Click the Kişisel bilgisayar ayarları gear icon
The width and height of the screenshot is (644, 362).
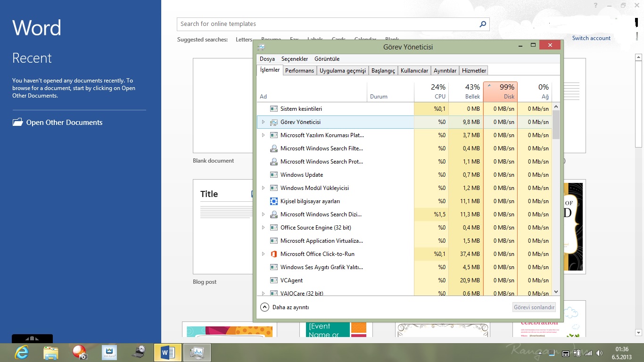(x=273, y=201)
